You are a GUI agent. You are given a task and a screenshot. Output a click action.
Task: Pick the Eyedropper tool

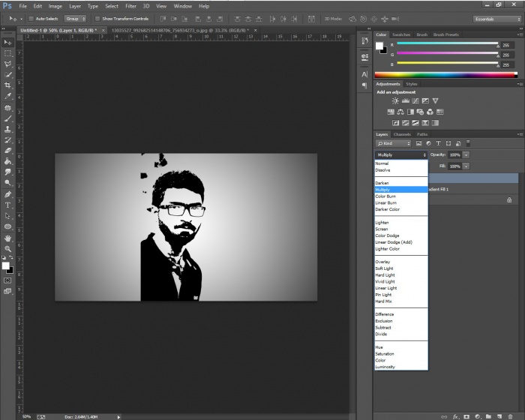8,97
